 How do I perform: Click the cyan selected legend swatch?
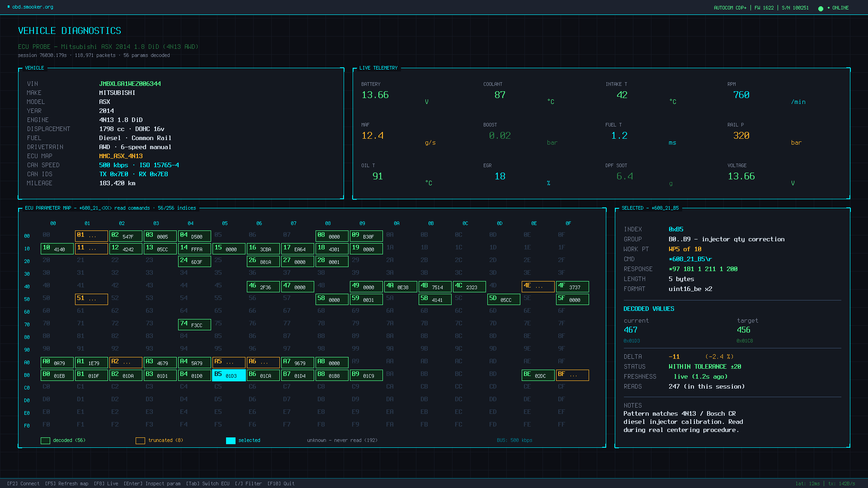click(x=231, y=440)
